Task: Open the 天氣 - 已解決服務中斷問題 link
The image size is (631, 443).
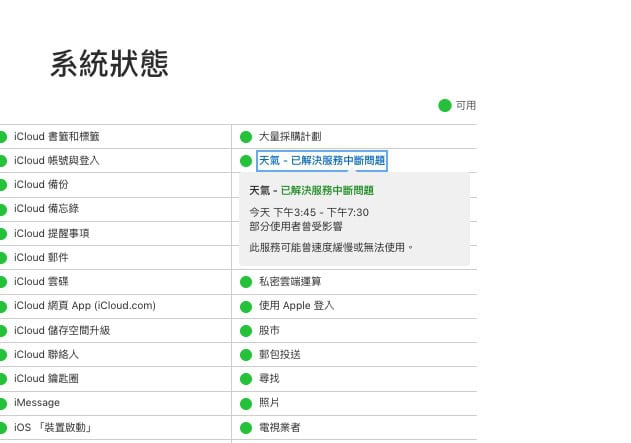Action: (x=321, y=161)
